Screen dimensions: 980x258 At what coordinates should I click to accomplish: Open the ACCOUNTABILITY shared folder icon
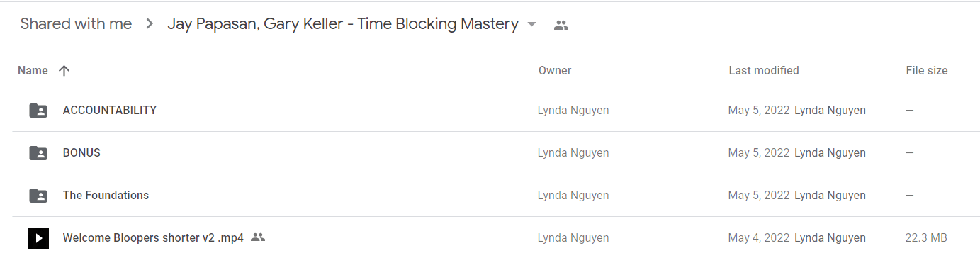[38, 111]
